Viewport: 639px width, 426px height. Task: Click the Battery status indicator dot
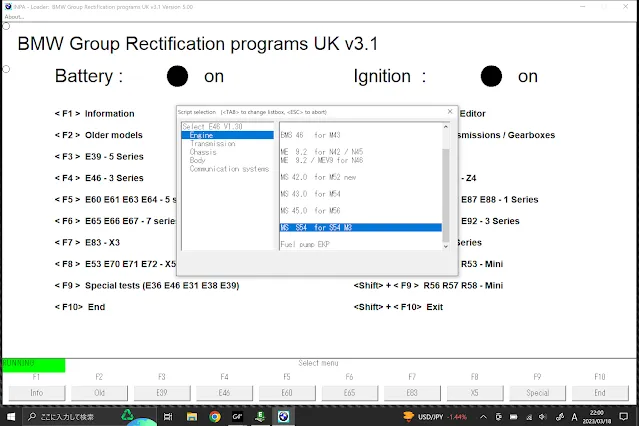click(x=177, y=76)
